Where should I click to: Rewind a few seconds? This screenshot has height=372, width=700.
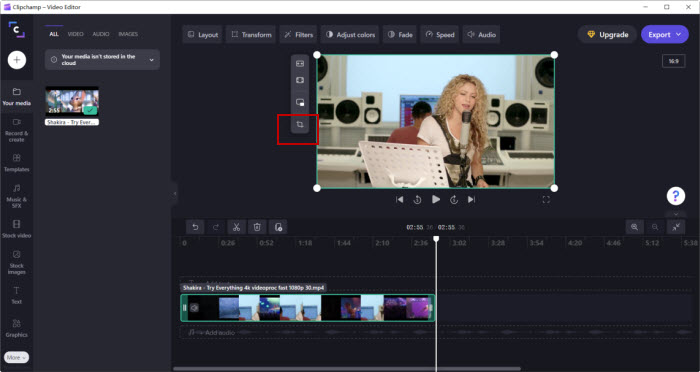417,200
